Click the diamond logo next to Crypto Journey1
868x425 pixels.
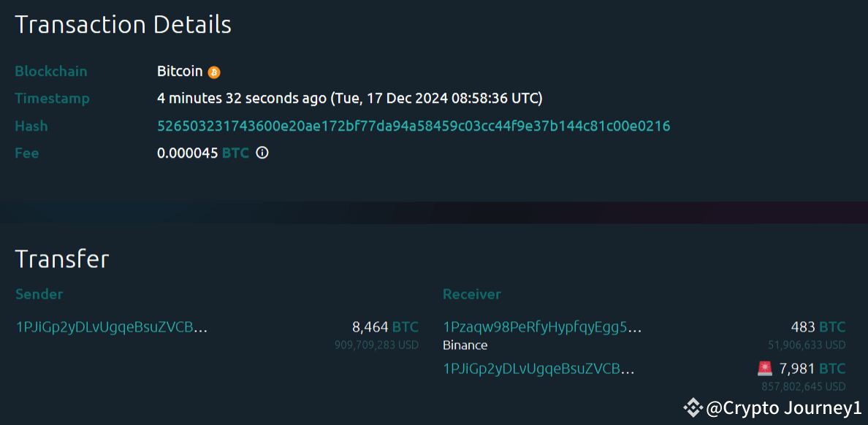(x=692, y=406)
